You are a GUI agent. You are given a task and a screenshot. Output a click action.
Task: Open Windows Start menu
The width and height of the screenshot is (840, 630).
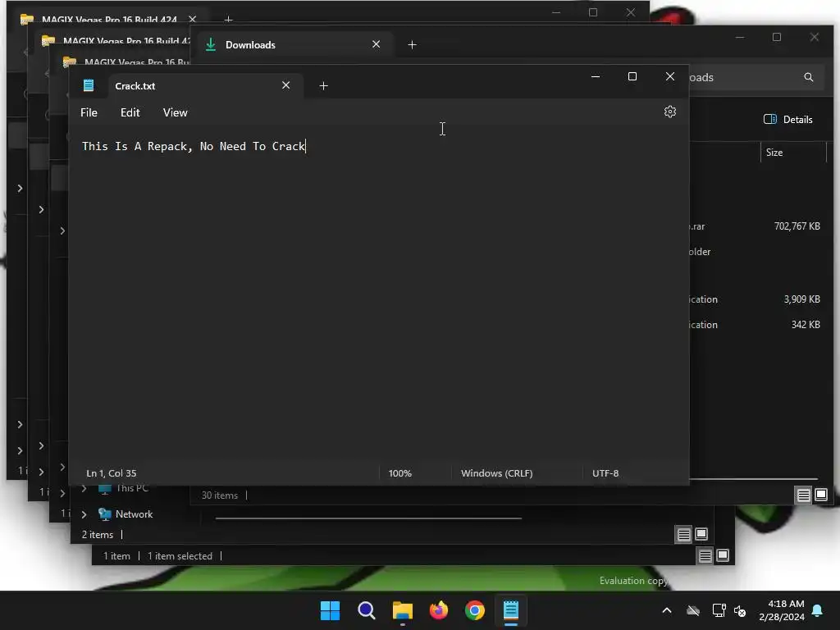(330, 610)
